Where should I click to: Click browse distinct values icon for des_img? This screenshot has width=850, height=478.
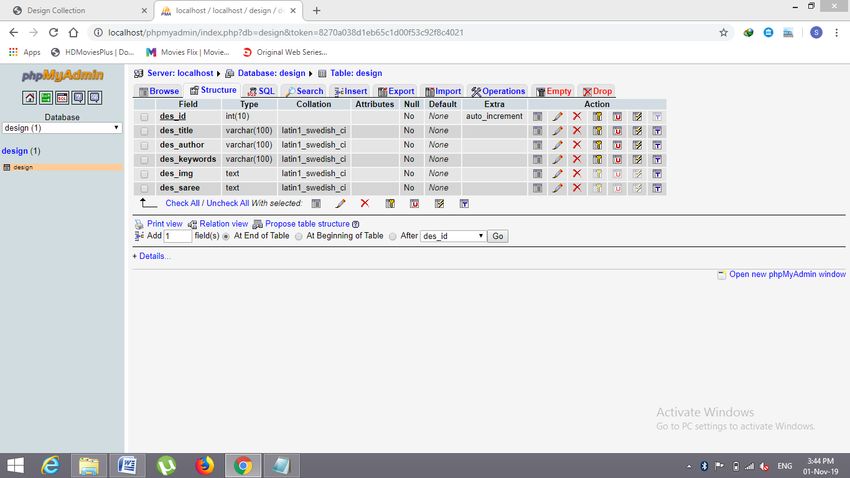(x=538, y=174)
